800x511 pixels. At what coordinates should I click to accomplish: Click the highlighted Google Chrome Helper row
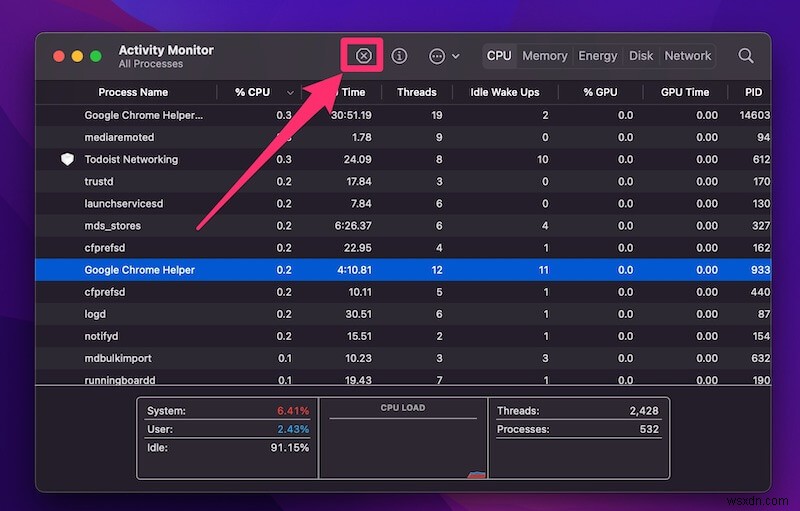tap(403, 270)
